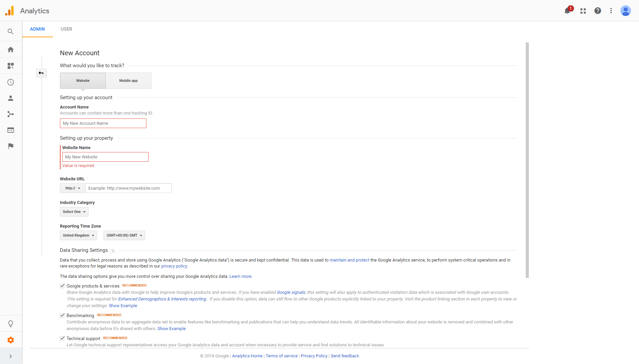Viewport: 639px width, 364px height.
Task: Open Privacy Policy footer link
Action: tap(314, 356)
